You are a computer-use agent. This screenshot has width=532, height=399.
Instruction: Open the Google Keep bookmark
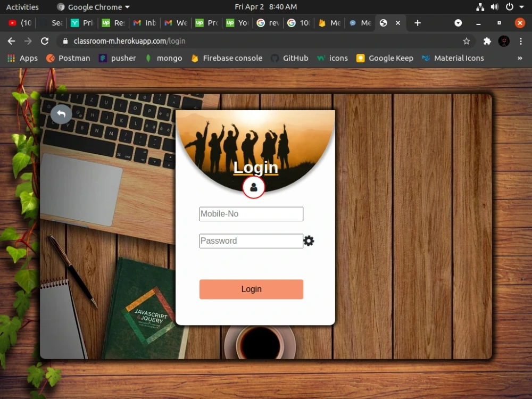tap(385, 59)
